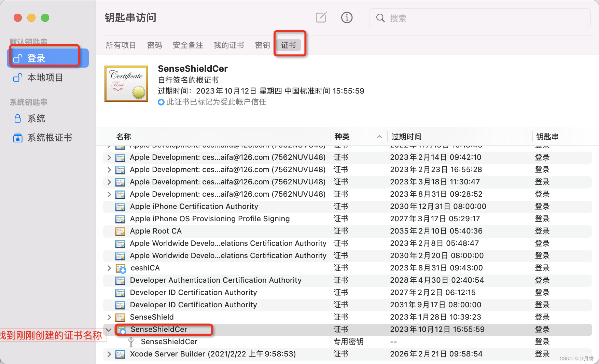
Task: Click inside the 搜索 search field
Action: pyautogui.click(x=479, y=18)
